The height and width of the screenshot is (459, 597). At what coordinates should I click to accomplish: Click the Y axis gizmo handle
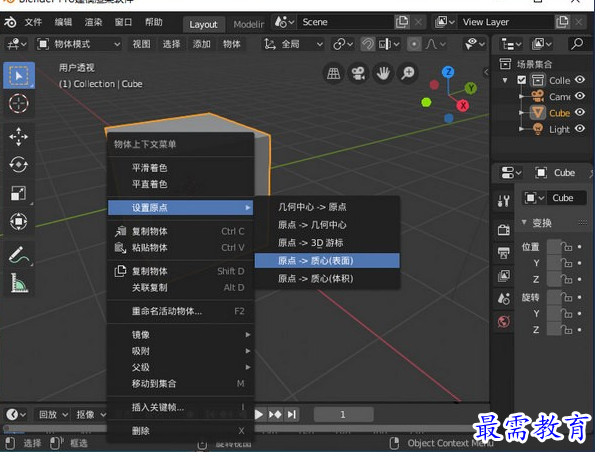coord(471,88)
